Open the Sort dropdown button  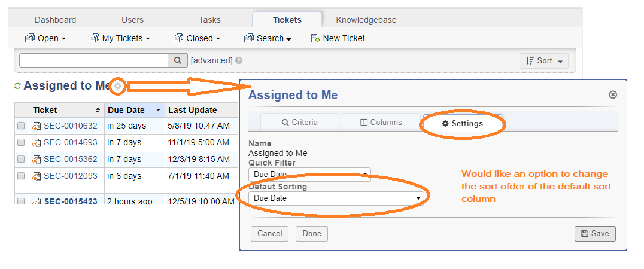[544, 61]
